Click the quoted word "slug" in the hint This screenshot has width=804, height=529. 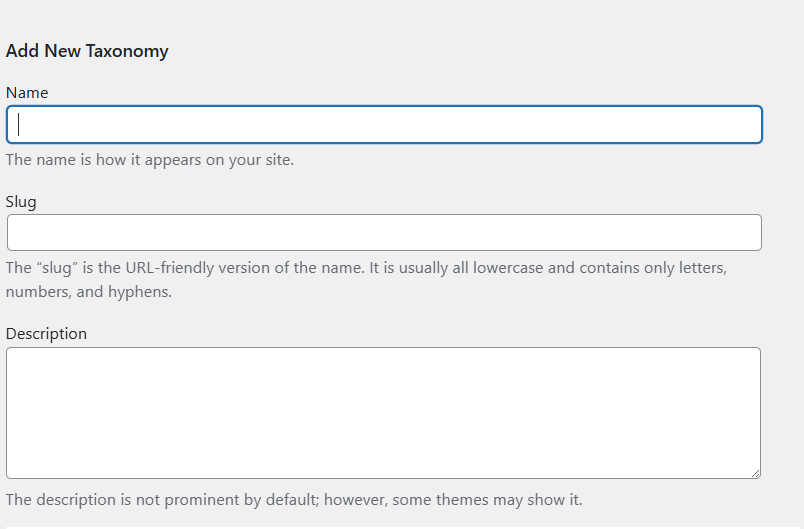coord(56,269)
